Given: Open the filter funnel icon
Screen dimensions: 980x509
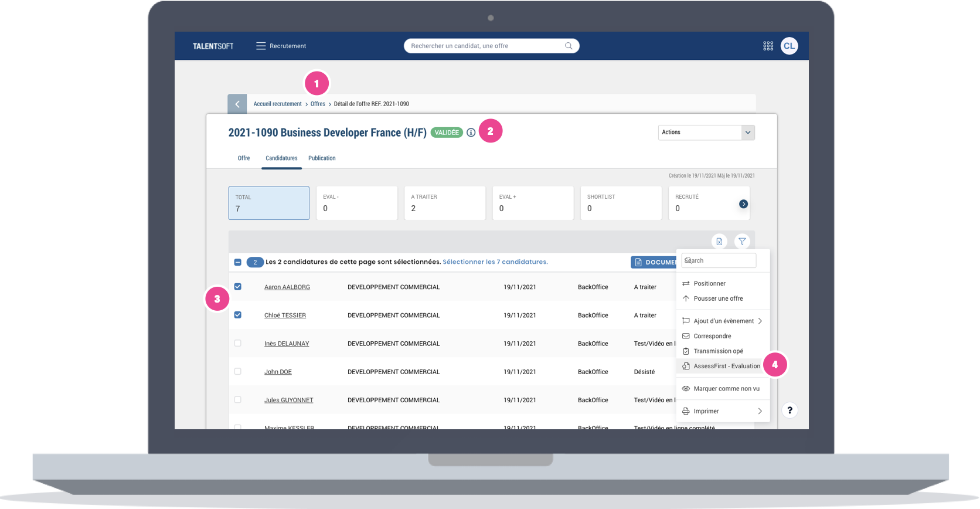Looking at the screenshot, I should (742, 241).
